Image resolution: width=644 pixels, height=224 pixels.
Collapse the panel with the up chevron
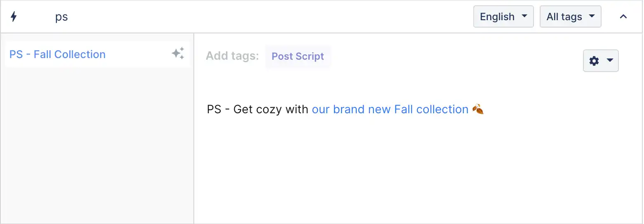pyautogui.click(x=623, y=17)
